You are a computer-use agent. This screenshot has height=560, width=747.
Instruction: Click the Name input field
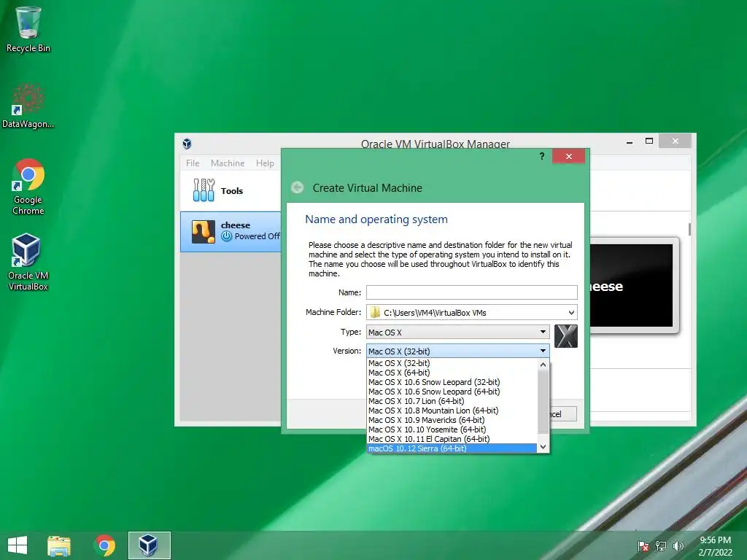coord(472,292)
